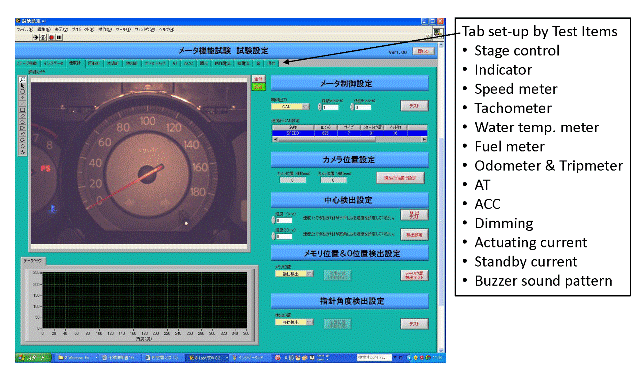Click the greyed-out button in the メモリ位置 section
The width and height of the screenshot is (640, 378).
[x=337, y=275]
